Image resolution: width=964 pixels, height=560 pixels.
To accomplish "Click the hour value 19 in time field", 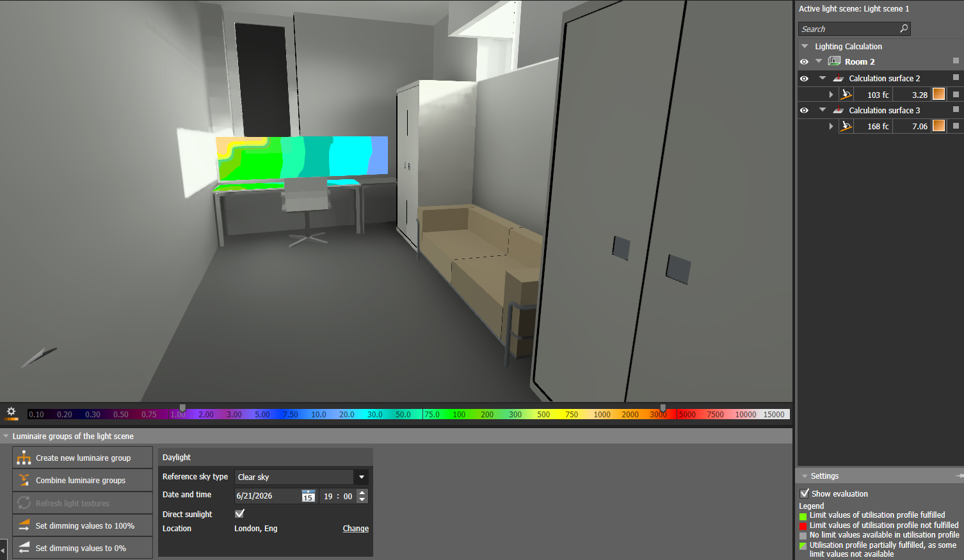I will click(328, 496).
